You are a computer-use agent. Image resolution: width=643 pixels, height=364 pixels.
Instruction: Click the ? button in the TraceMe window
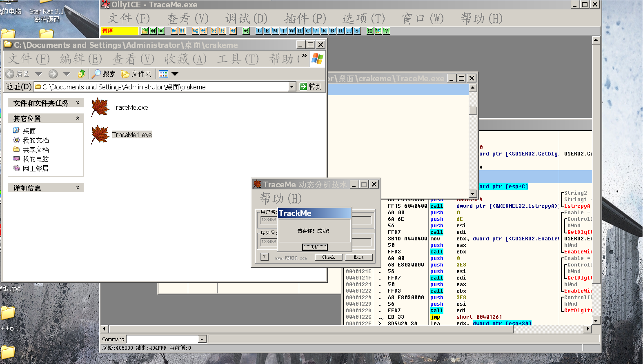(x=265, y=257)
